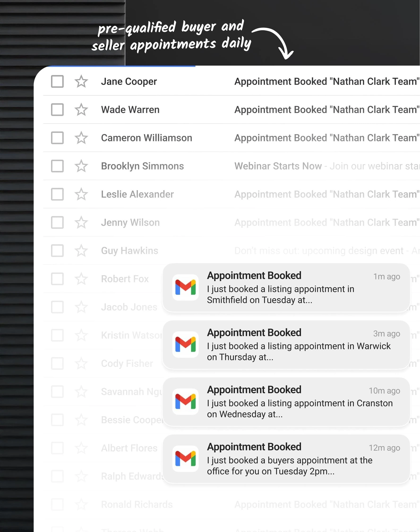Star the Leslie Alexander email
420x532 pixels.
(81, 194)
